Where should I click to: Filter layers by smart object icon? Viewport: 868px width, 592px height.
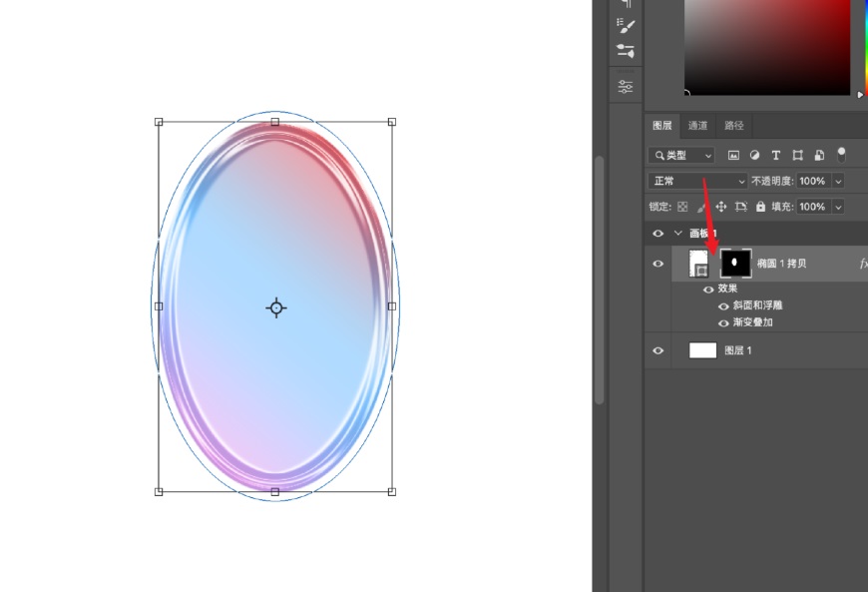click(819, 156)
